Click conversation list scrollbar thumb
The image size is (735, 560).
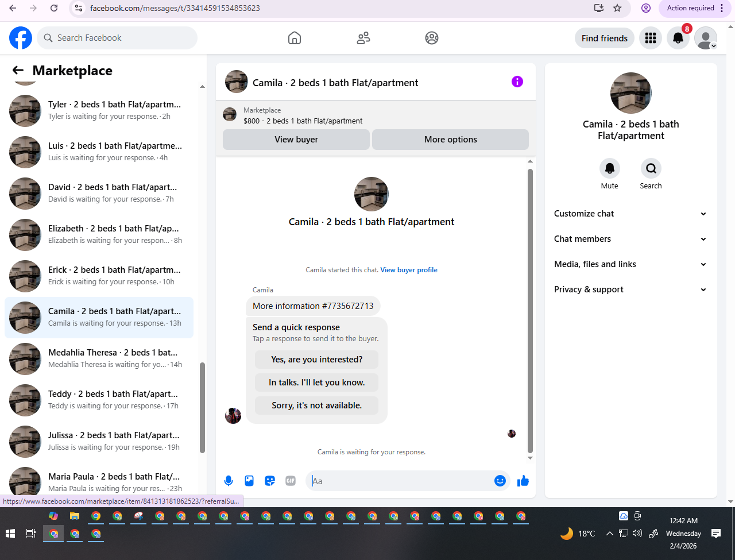[202, 408]
